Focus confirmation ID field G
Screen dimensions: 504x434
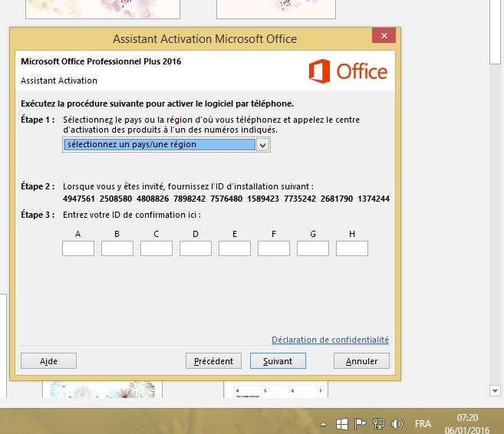313,248
